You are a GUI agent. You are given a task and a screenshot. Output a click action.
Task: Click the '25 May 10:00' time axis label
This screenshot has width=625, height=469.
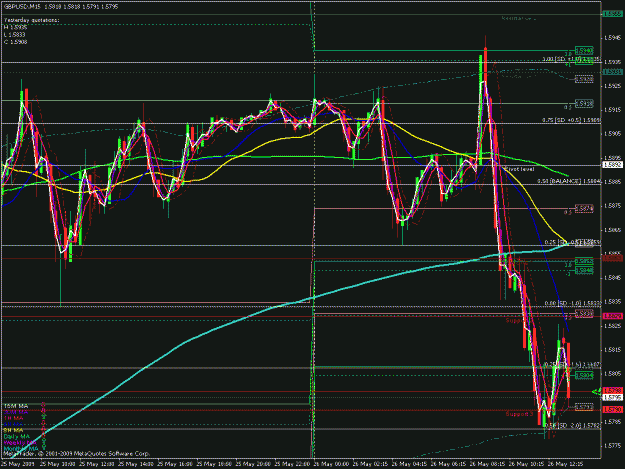coord(57,464)
